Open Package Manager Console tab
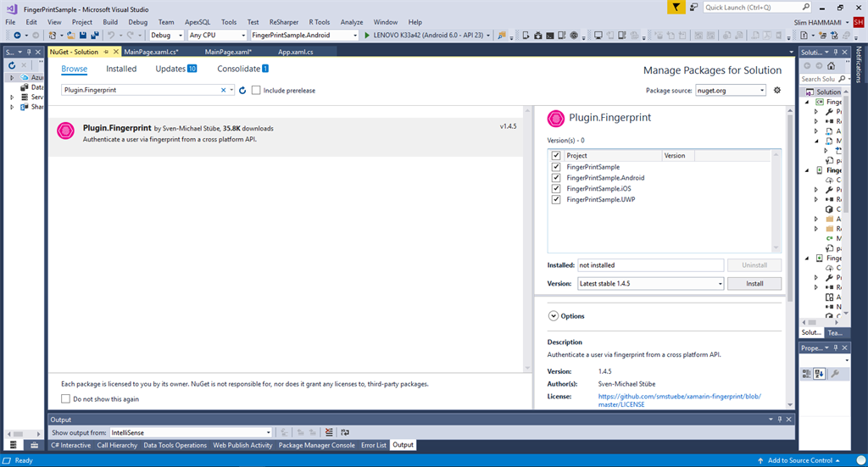 pyautogui.click(x=317, y=445)
